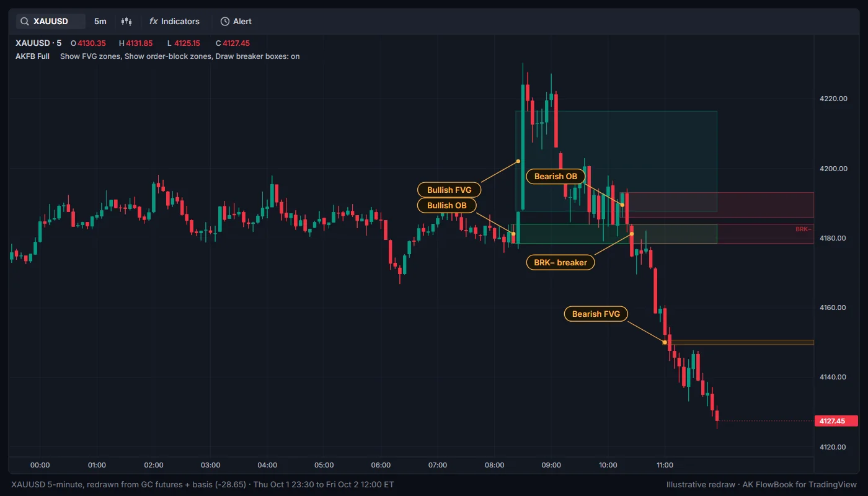Click the 4220.00 price axis label
868x496 pixels.
tap(833, 99)
